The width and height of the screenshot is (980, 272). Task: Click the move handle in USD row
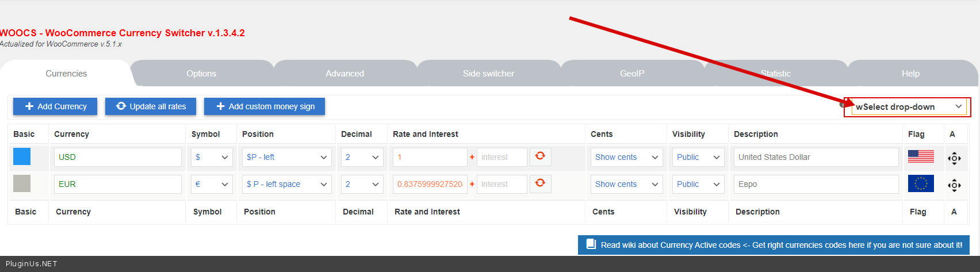click(954, 158)
